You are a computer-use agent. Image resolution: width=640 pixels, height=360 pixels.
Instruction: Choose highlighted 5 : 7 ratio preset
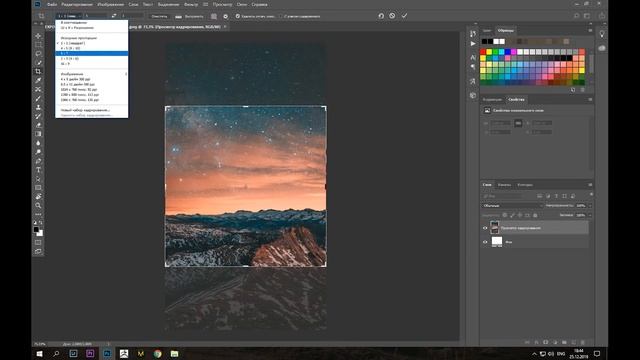pos(91,53)
